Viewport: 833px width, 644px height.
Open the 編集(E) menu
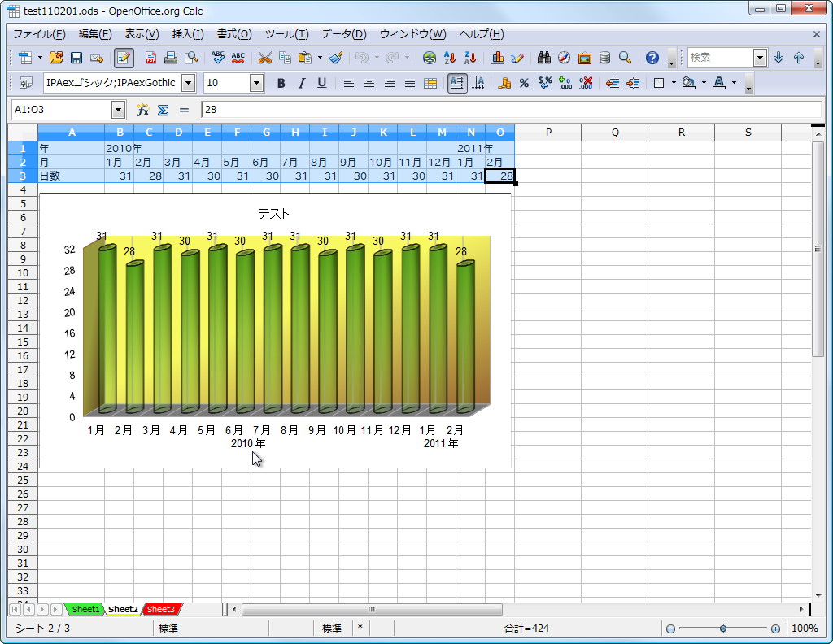tap(95, 34)
